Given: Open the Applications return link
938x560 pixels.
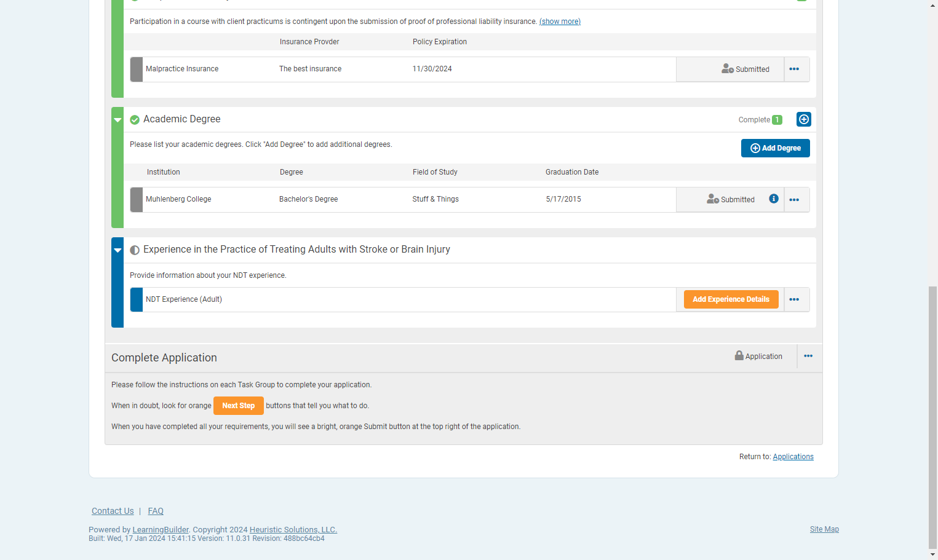Looking at the screenshot, I should [793, 457].
